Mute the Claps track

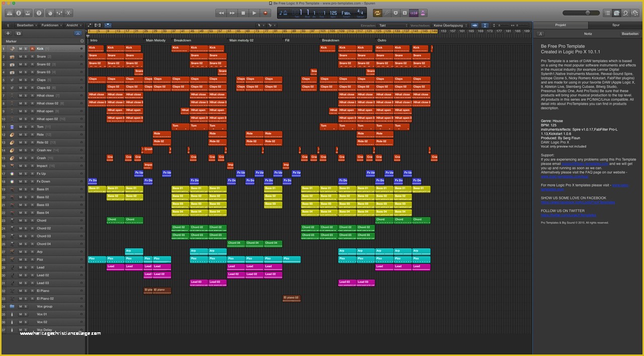click(x=21, y=80)
